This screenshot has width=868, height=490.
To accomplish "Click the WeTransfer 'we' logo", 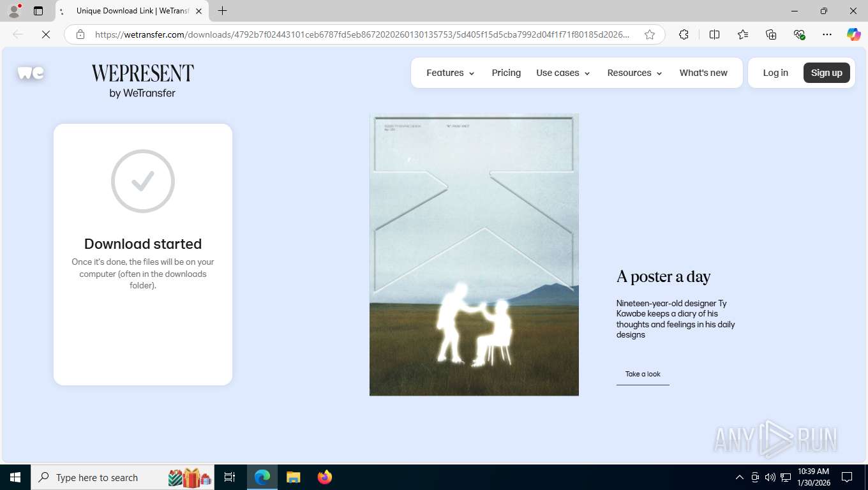I will [31, 73].
